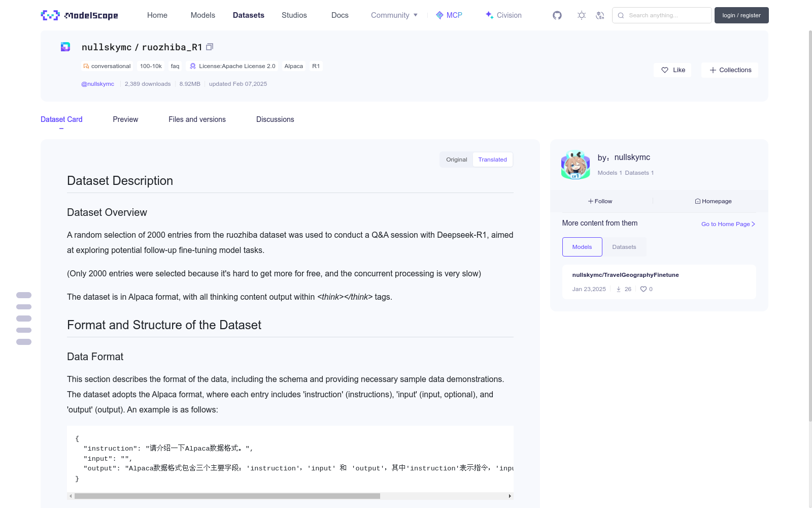812x508 pixels.
Task: Open the ModelScope logo home link
Action: tap(79, 15)
